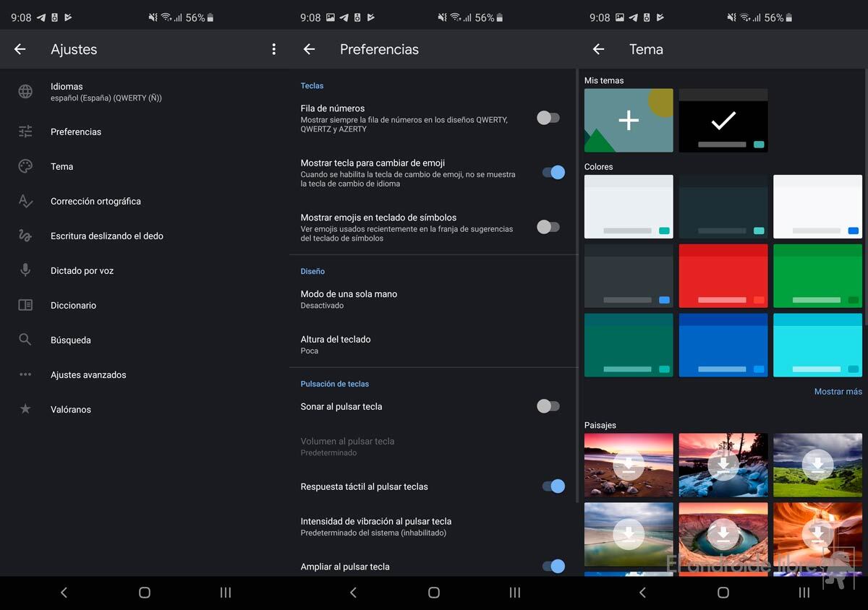The height and width of the screenshot is (610, 868).
Task: Turn on Sonar al pulsar tecla
Action: pos(548,406)
